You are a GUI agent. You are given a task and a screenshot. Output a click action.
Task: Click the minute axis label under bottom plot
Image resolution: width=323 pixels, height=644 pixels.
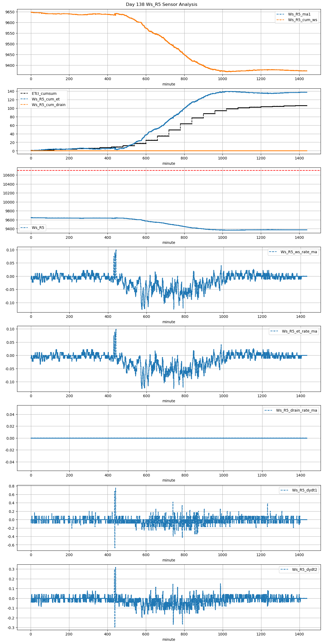tap(169, 640)
